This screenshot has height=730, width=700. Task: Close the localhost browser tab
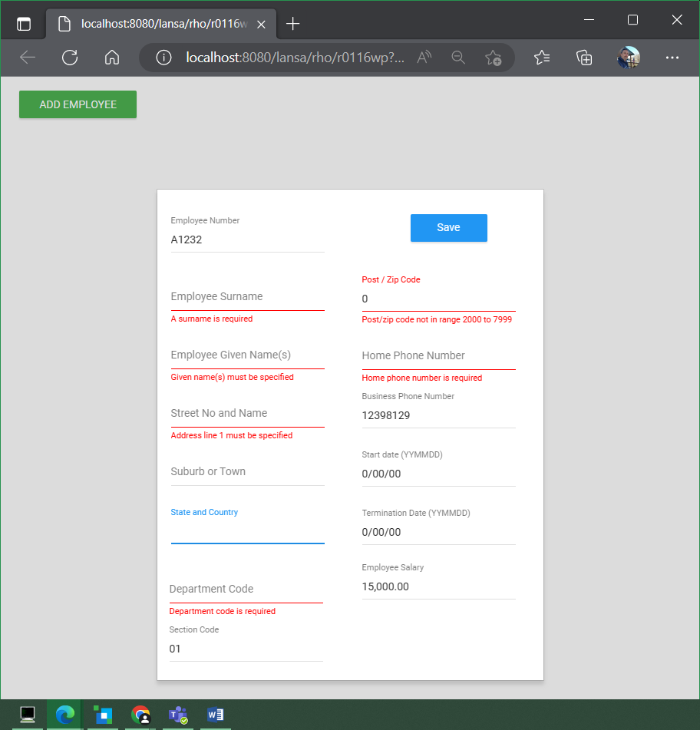pos(261,24)
